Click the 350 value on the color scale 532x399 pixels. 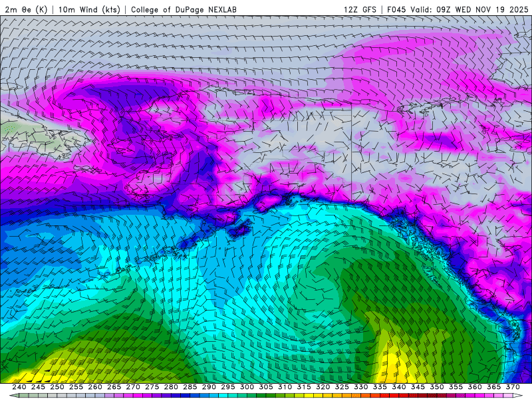(x=437, y=387)
